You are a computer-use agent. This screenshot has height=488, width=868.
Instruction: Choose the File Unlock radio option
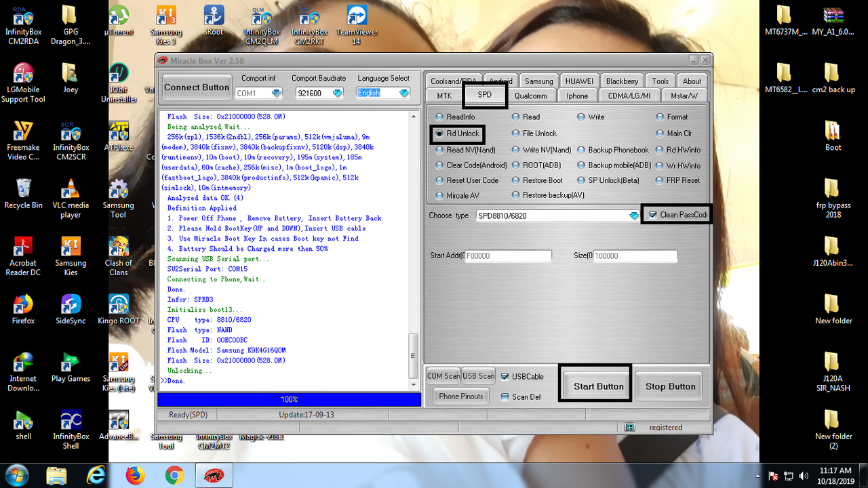click(x=534, y=134)
